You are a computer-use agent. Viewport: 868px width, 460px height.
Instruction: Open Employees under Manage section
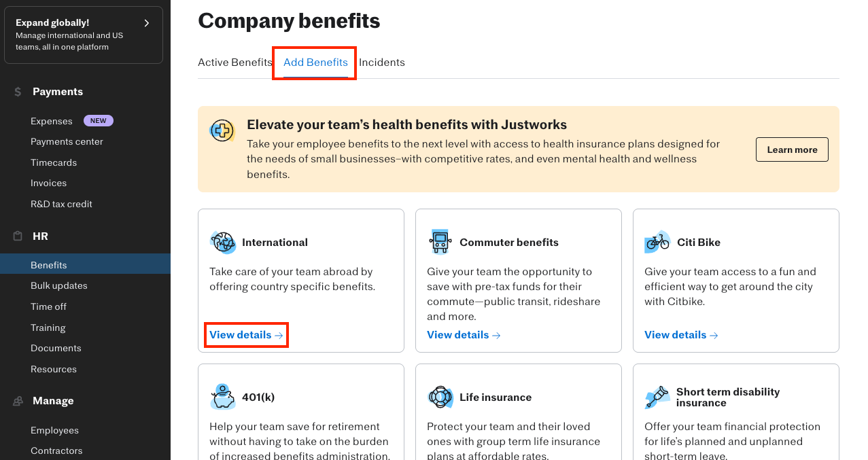54,430
